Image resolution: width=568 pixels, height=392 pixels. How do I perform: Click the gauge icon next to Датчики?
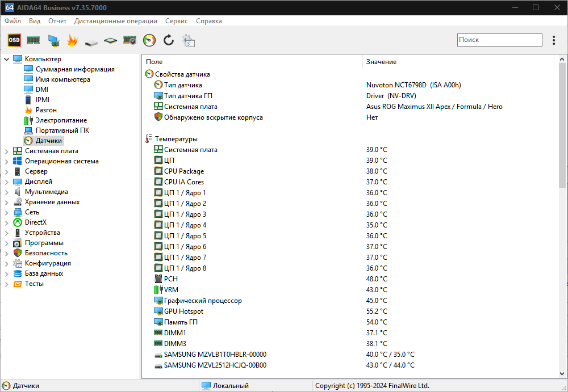(x=28, y=141)
